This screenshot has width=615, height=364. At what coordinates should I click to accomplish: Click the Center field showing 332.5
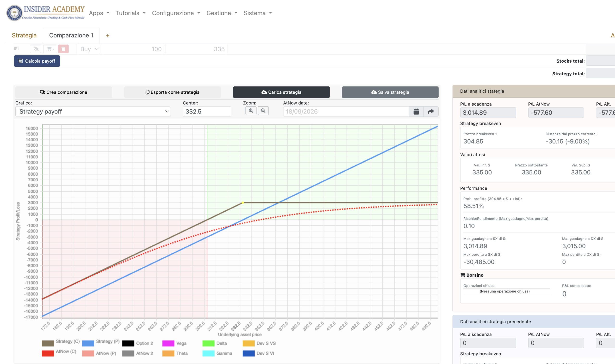pyautogui.click(x=207, y=112)
